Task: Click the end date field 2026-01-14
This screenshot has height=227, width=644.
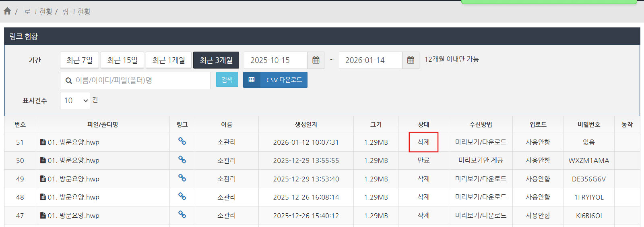Action: pyautogui.click(x=370, y=60)
